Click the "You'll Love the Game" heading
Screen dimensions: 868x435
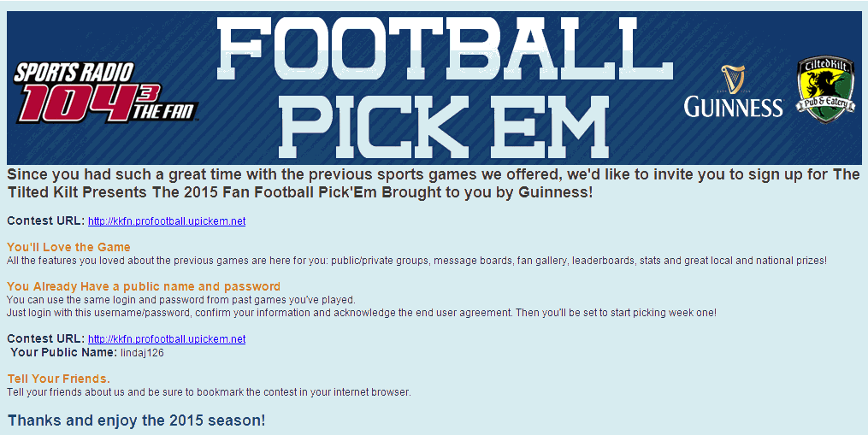pos(68,247)
